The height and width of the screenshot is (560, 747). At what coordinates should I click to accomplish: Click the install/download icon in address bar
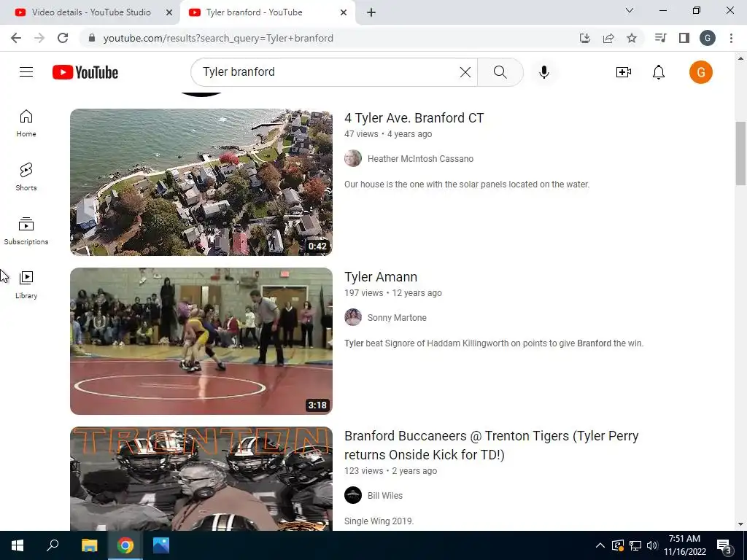[585, 38]
